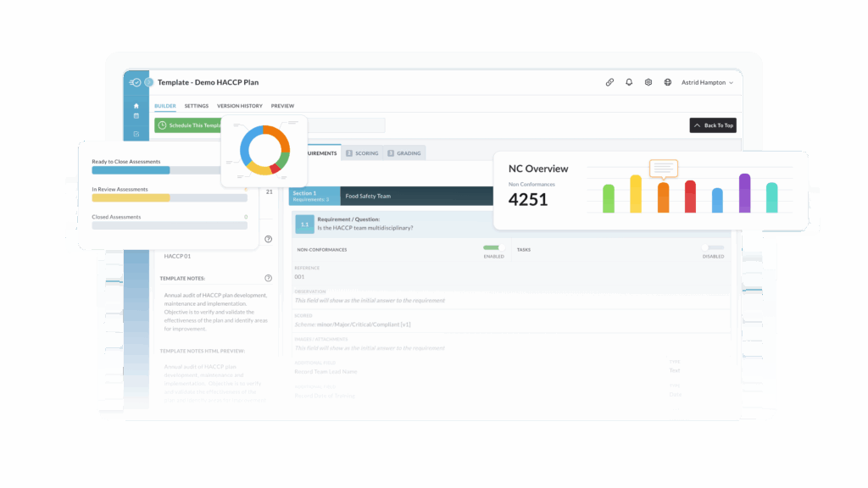This screenshot has height=488, width=868.
Task: Open the calendar icon in left sidebar
Action: [x=136, y=114]
